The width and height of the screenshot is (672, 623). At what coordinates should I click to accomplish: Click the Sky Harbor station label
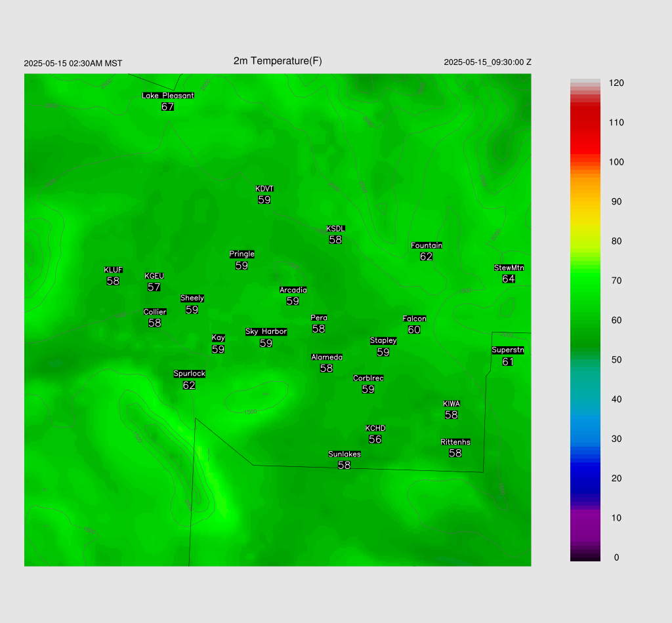[266, 331]
